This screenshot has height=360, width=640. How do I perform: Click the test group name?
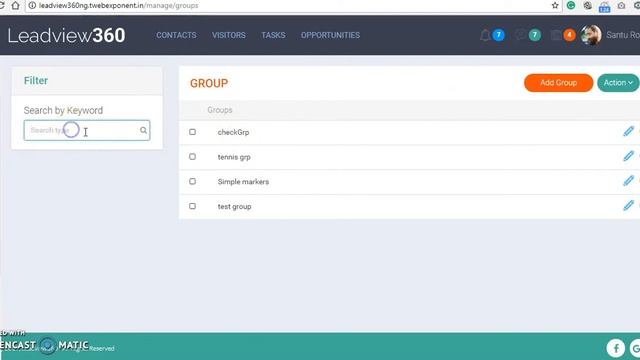click(234, 207)
